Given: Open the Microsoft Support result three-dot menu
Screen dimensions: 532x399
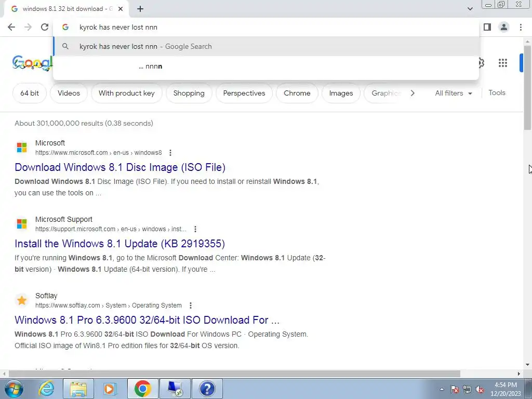Looking at the screenshot, I should [x=195, y=229].
